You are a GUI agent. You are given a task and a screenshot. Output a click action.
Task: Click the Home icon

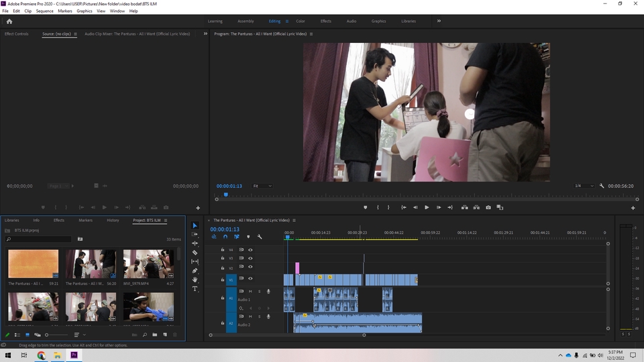(9, 21)
